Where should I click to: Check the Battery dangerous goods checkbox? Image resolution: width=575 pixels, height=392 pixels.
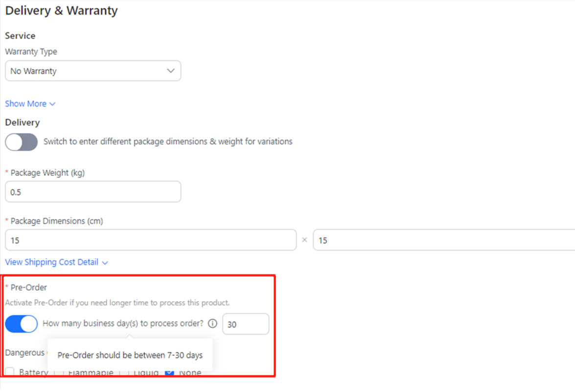10,372
